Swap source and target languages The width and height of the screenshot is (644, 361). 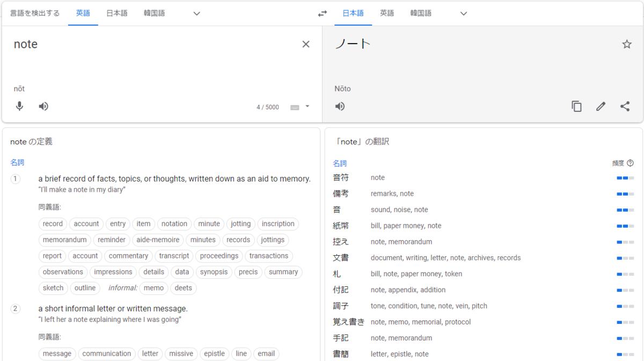tap(323, 13)
